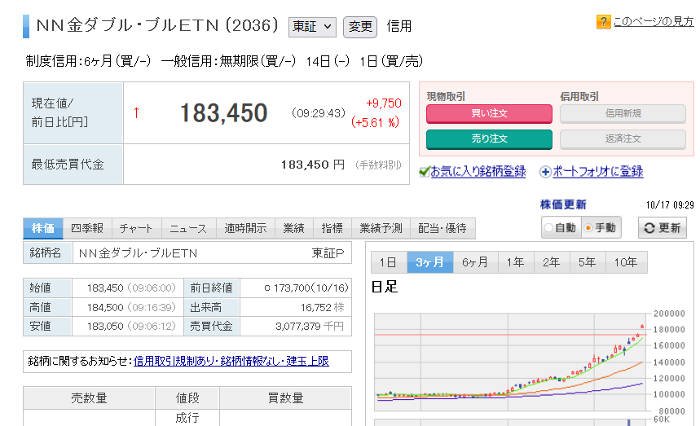Image resolution: width=700 pixels, height=426 pixels.
Task: Open the このページの見方 help link
Action: (653, 21)
